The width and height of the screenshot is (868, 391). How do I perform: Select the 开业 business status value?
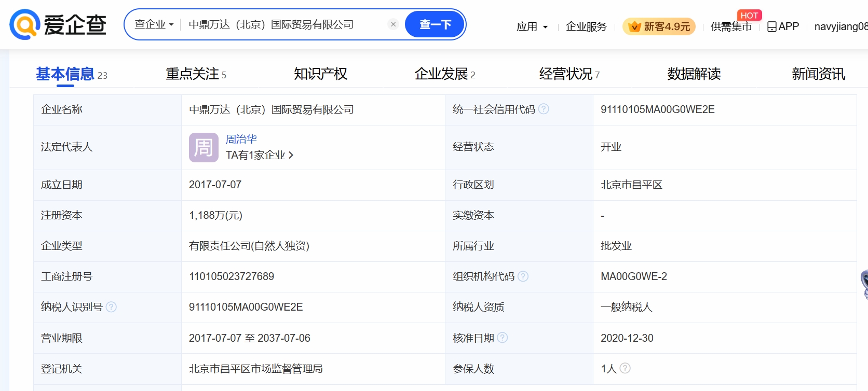coord(611,147)
